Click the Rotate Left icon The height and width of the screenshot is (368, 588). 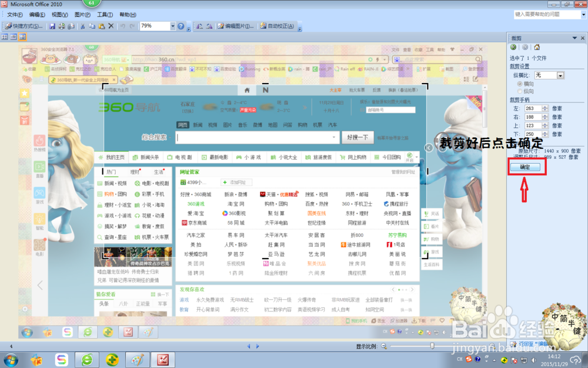pos(199,26)
